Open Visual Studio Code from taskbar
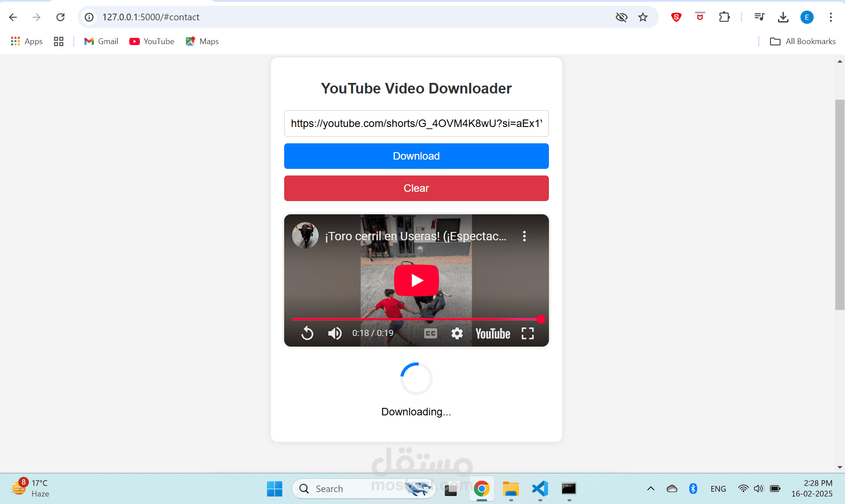Image resolution: width=845 pixels, height=504 pixels. [540, 489]
